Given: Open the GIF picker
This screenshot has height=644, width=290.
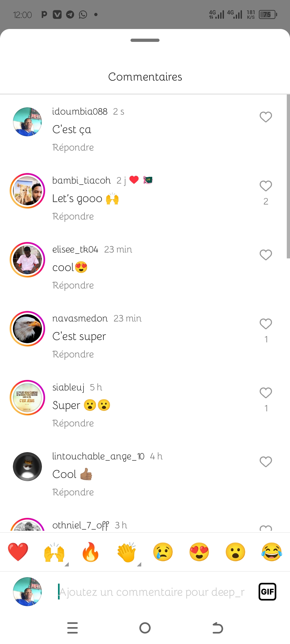Looking at the screenshot, I should (x=267, y=592).
